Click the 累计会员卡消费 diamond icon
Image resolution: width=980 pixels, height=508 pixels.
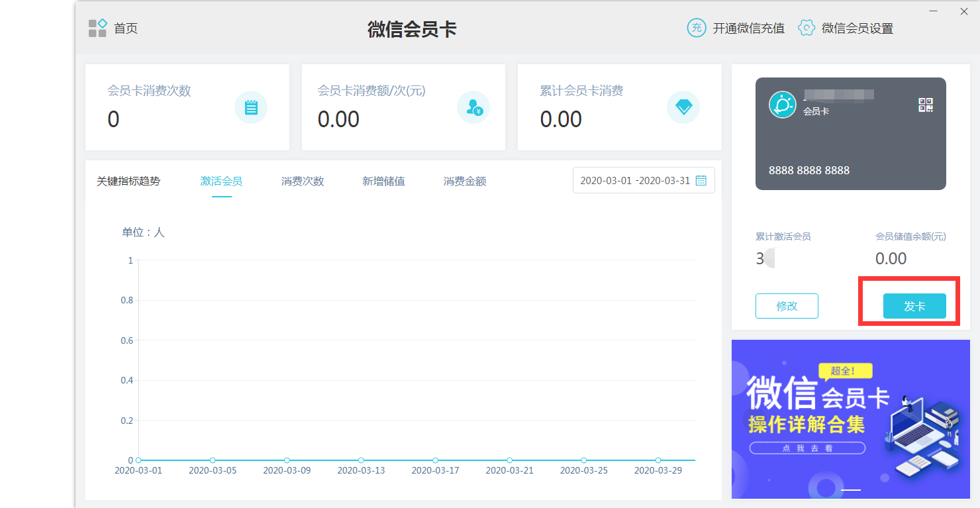click(683, 107)
